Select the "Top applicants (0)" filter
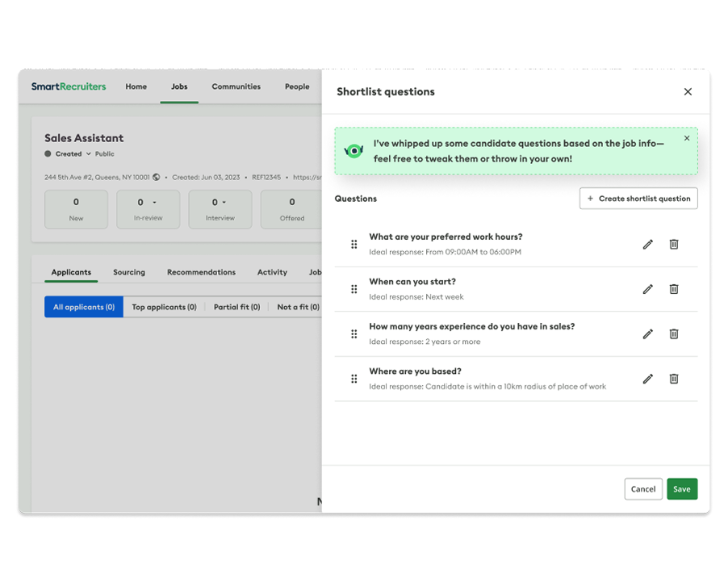The height and width of the screenshot is (583, 728). click(164, 307)
